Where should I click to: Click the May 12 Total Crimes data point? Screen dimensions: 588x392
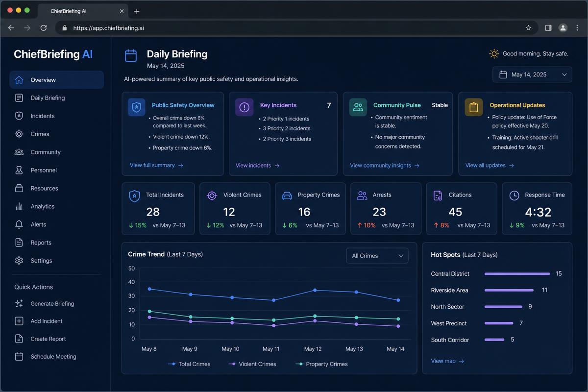point(314,290)
